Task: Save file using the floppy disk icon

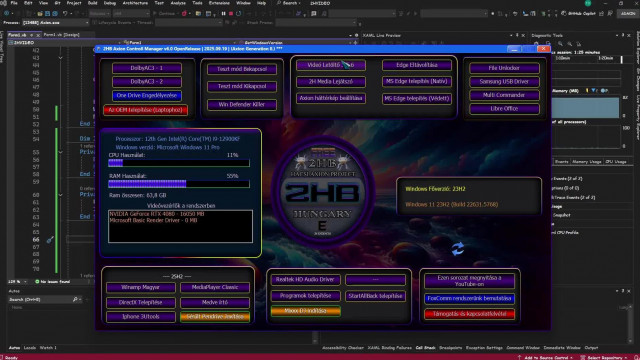Action: coord(47,13)
